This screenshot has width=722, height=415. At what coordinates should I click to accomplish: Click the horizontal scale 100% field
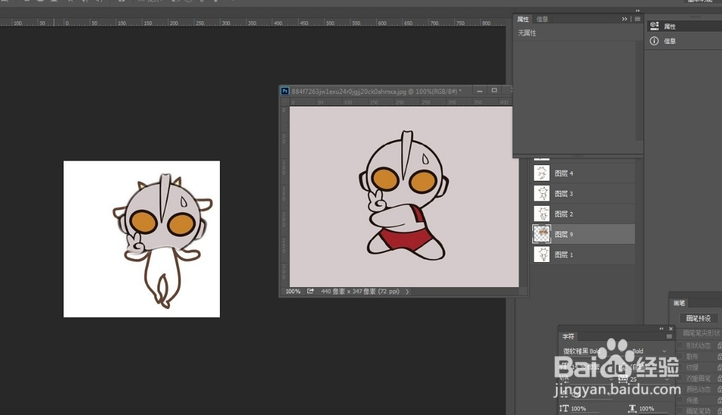point(653,409)
